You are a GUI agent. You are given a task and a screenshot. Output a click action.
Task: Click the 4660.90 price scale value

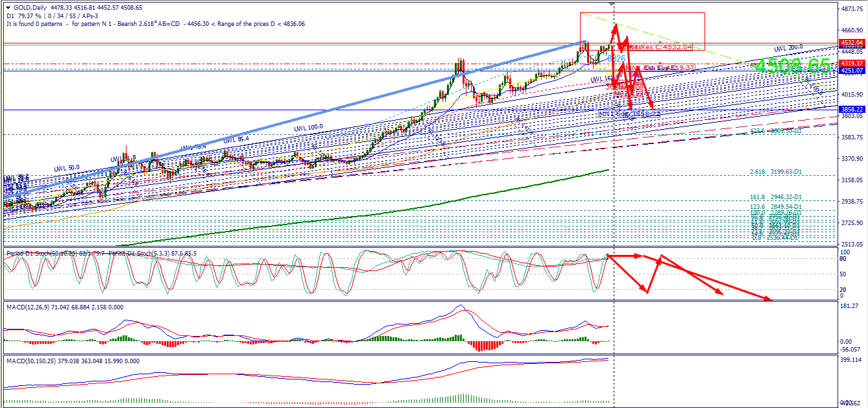pos(851,30)
